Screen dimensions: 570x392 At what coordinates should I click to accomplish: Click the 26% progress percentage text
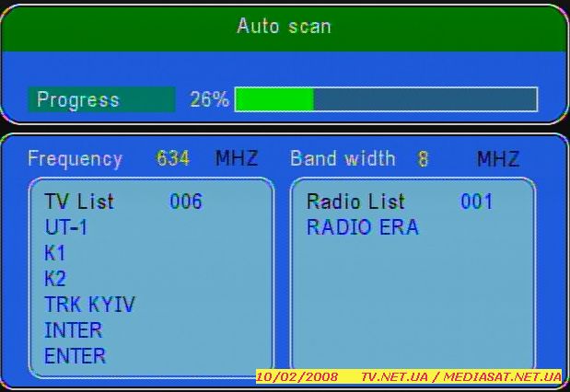(209, 99)
